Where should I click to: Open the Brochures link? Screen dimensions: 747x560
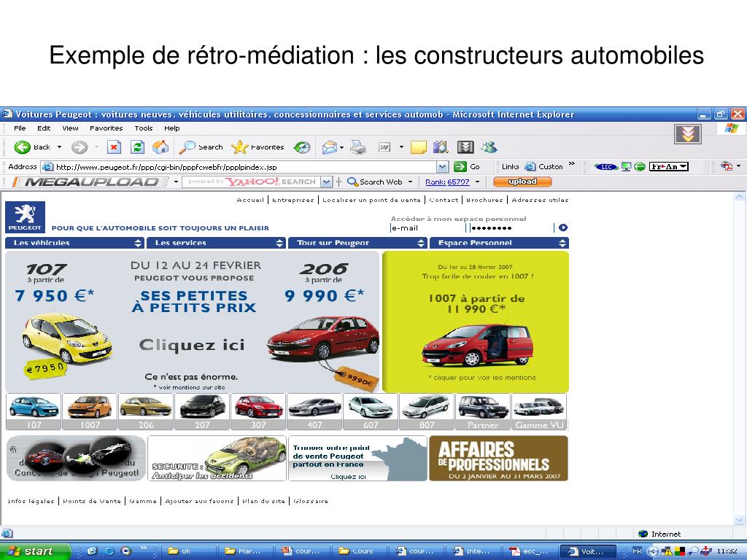[484, 200]
